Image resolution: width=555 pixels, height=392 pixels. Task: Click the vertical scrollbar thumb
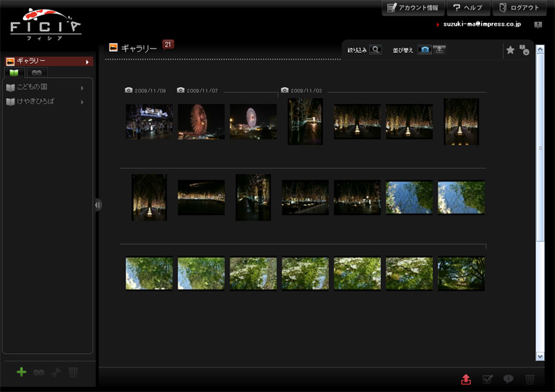[540, 147]
